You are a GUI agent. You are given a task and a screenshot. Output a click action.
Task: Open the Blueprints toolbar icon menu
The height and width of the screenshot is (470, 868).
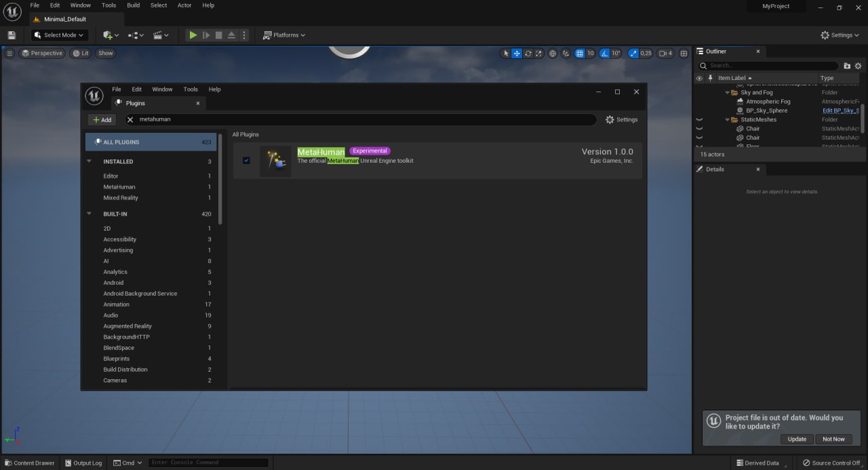[136, 35]
